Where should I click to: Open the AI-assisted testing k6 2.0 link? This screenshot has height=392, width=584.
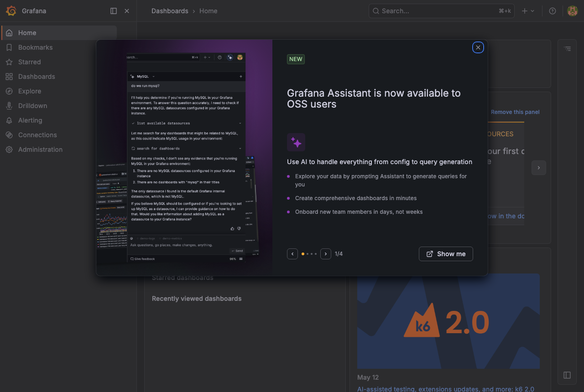pyautogui.click(x=446, y=389)
